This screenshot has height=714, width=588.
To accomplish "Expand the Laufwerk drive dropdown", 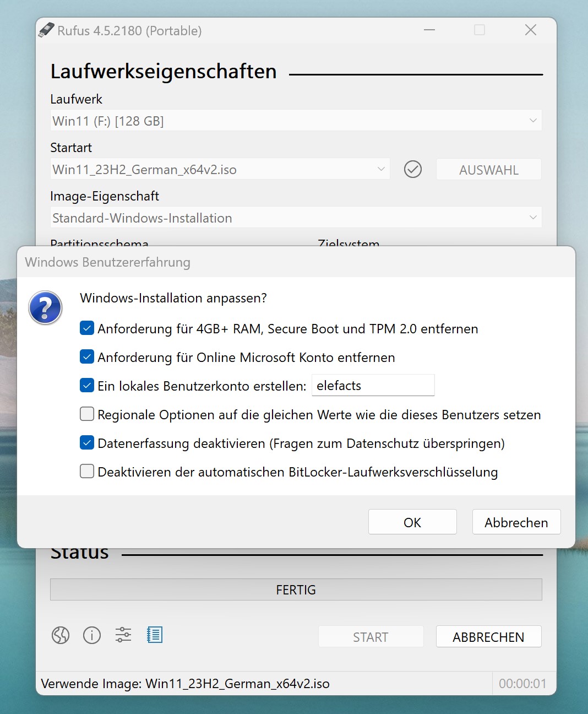I will pos(296,121).
